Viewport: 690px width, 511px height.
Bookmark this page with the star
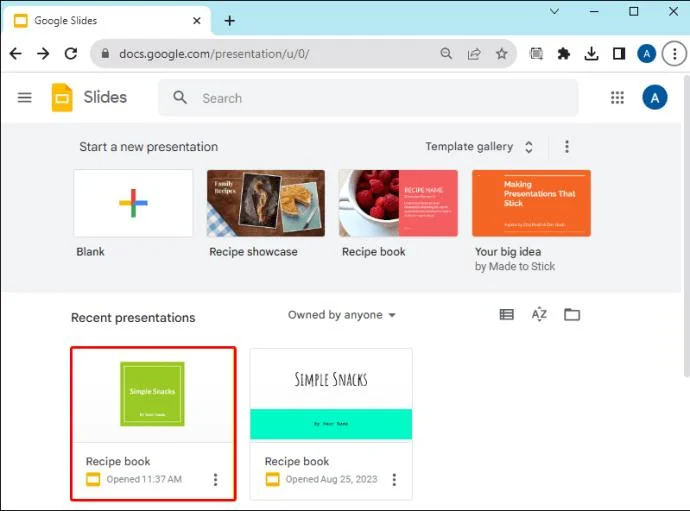click(502, 54)
